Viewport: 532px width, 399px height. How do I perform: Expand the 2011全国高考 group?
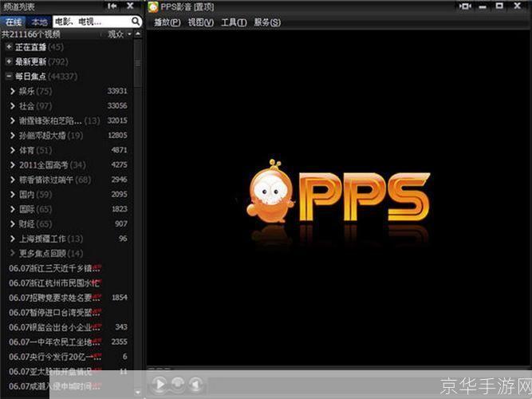(13, 165)
